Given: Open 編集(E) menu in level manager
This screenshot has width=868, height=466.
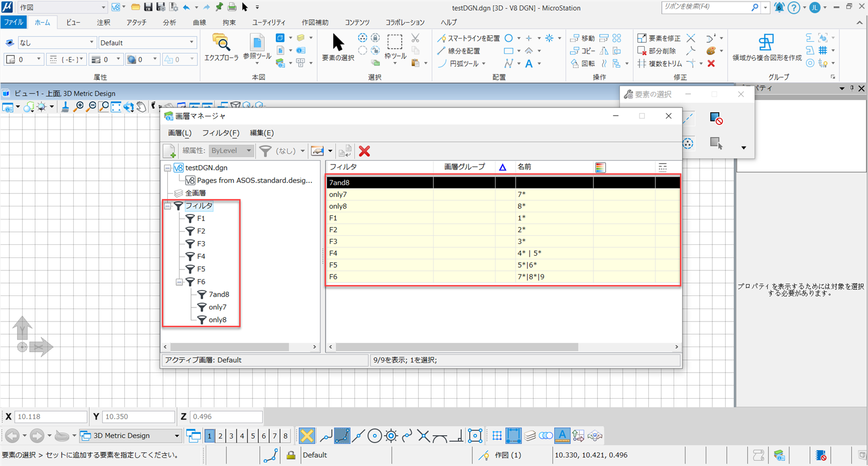Looking at the screenshot, I should point(262,133).
